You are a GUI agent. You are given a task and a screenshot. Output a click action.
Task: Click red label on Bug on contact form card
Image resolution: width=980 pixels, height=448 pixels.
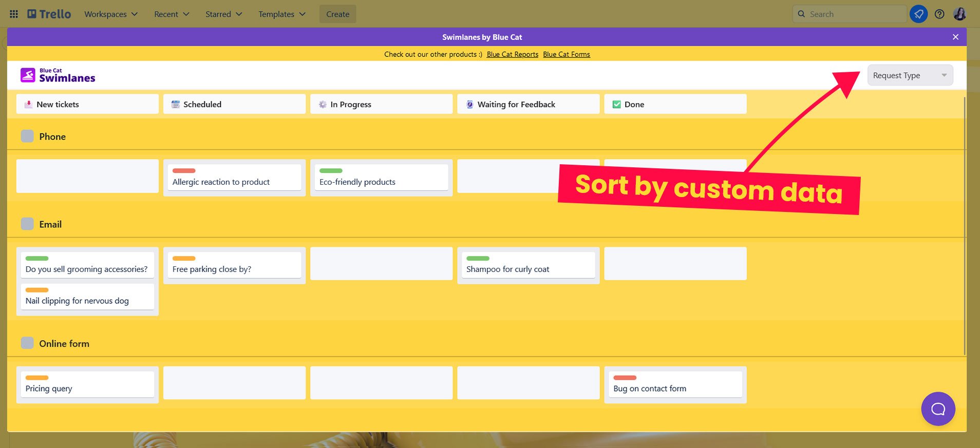[625, 378]
